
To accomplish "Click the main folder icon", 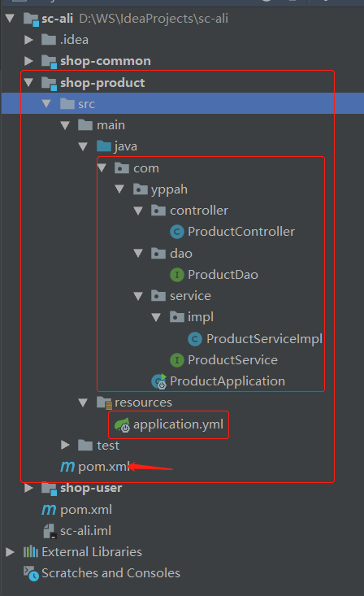I will pos(85,124).
